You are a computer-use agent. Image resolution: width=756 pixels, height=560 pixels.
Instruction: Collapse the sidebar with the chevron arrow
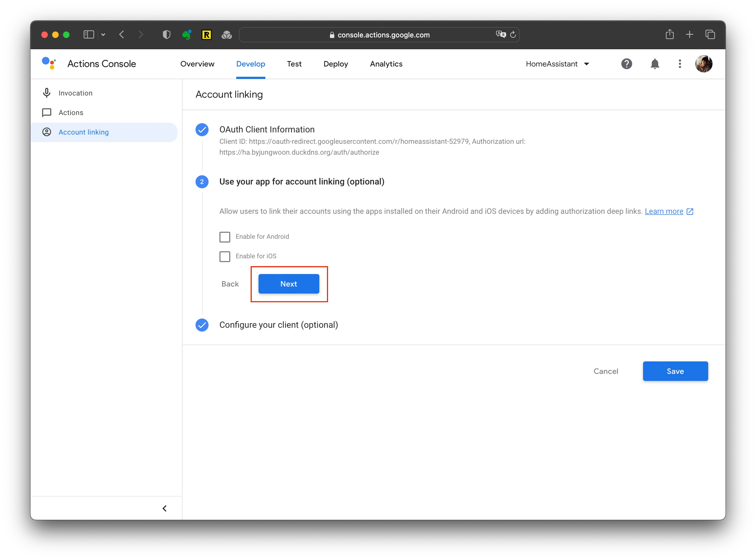[165, 508]
